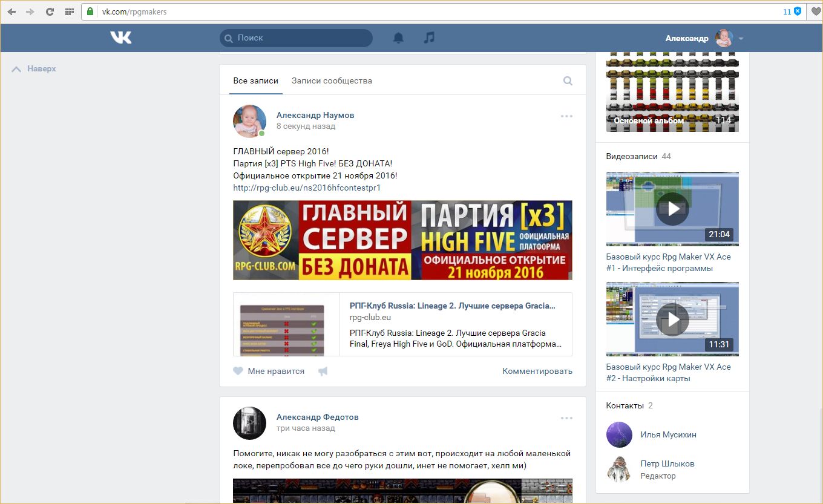823x504 pixels.
Task: Click browser back arrow
Action: 11,11
